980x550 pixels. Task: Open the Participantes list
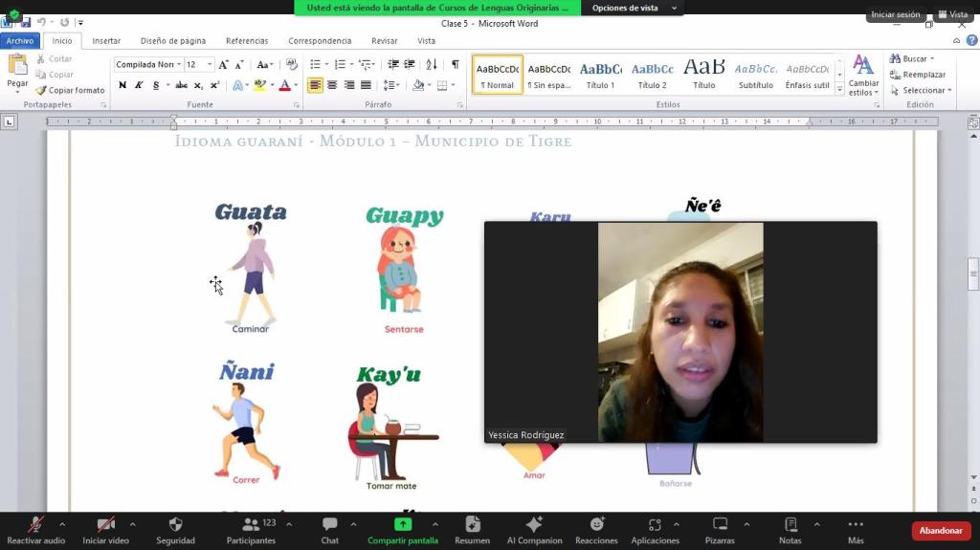(252, 525)
